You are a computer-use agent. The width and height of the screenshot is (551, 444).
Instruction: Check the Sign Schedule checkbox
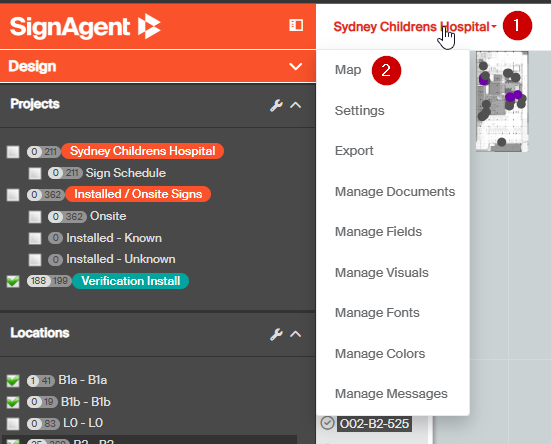(x=35, y=173)
